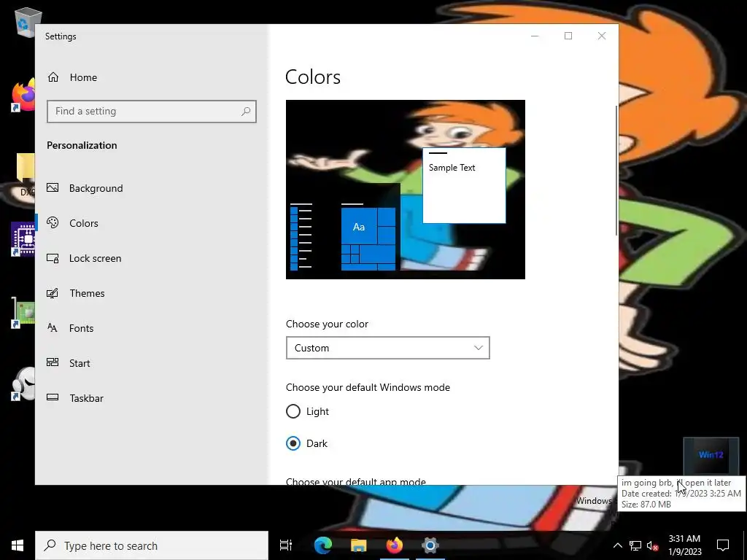Open the Action Center notifications icon

coord(723,545)
